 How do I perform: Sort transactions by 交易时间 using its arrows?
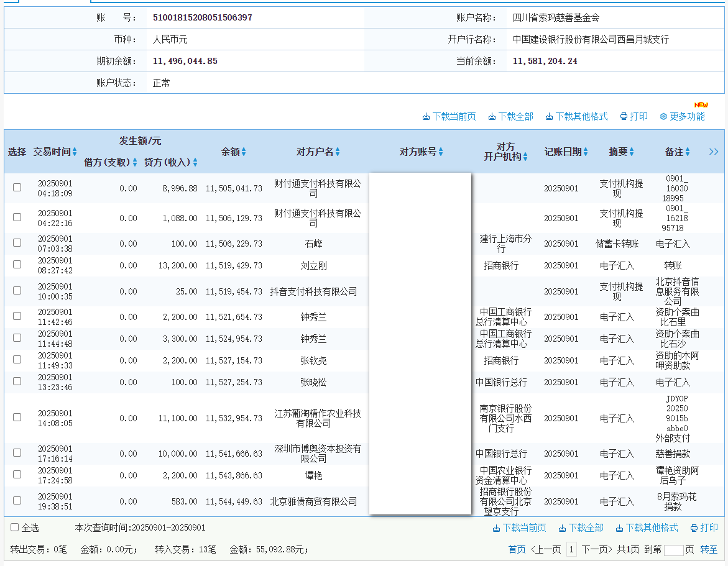click(x=74, y=151)
